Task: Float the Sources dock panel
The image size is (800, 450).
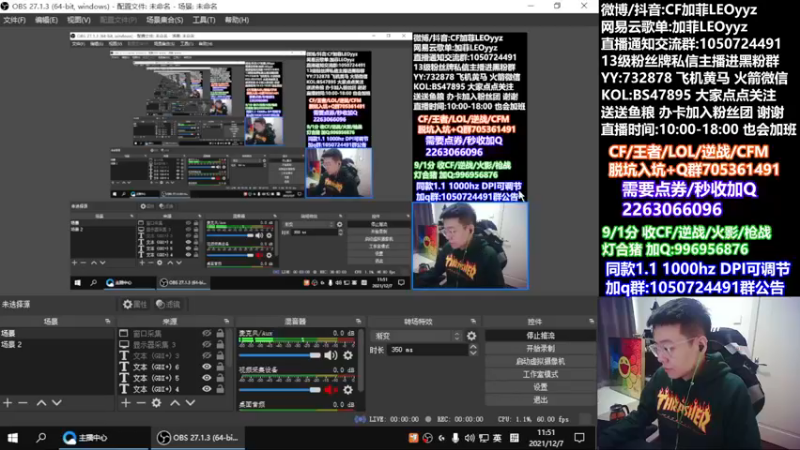Action: click(x=227, y=321)
